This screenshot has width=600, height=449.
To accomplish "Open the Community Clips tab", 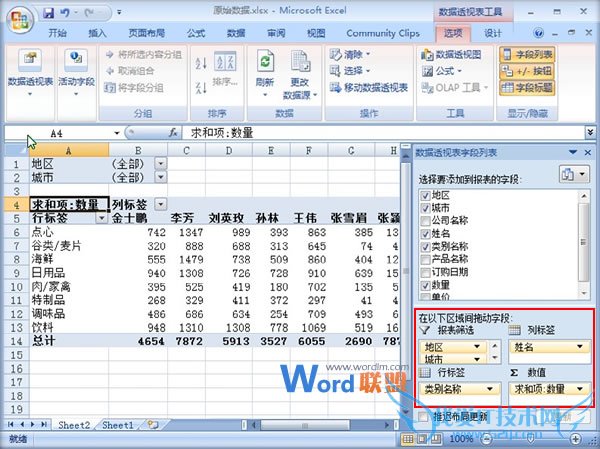I will pos(383,33).
